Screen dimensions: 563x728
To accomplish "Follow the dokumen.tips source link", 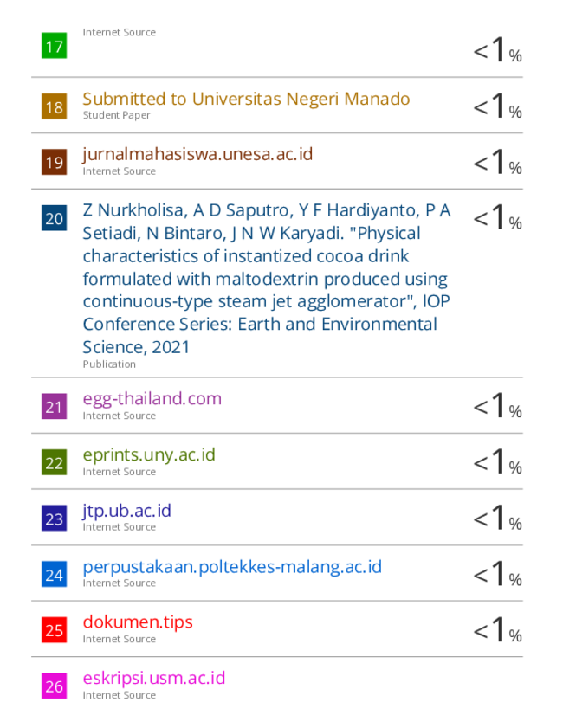I will pos(138,622).
